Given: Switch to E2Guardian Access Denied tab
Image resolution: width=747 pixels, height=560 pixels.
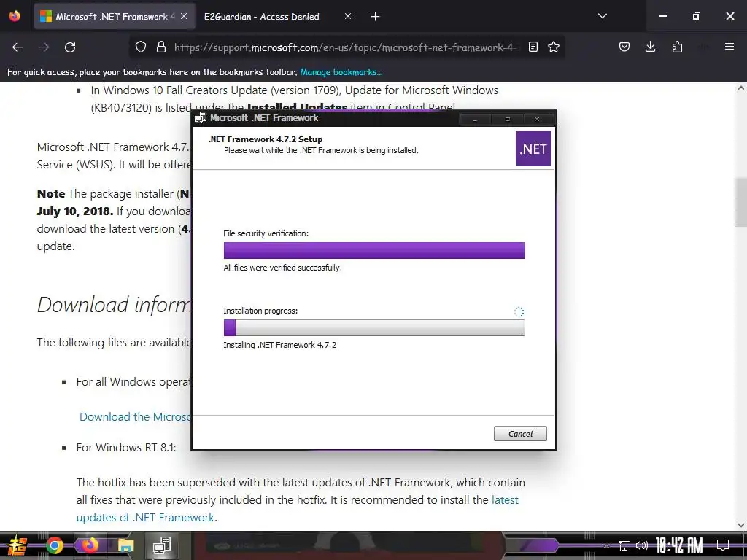Looking at the screenshot, I should click(262, 17).
